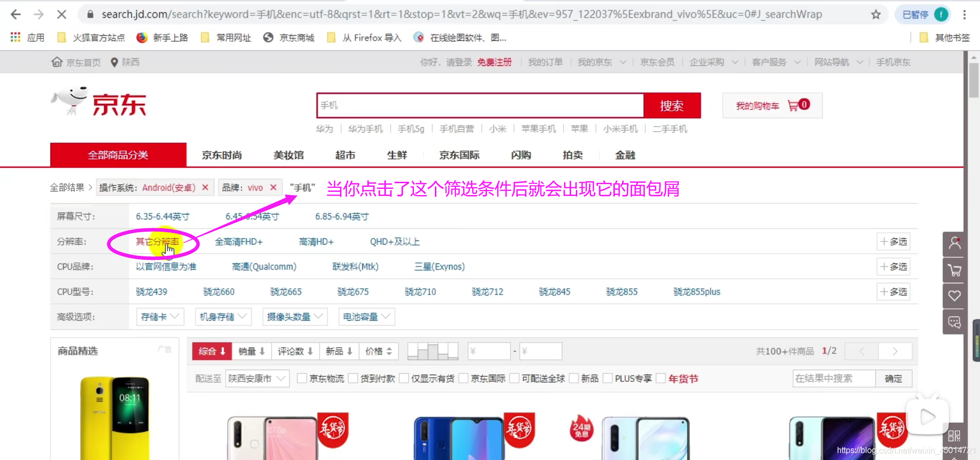Open the yellow Nokia phone ad thumbnail
This screenshot has width=980, height=460.
[115, 418]
